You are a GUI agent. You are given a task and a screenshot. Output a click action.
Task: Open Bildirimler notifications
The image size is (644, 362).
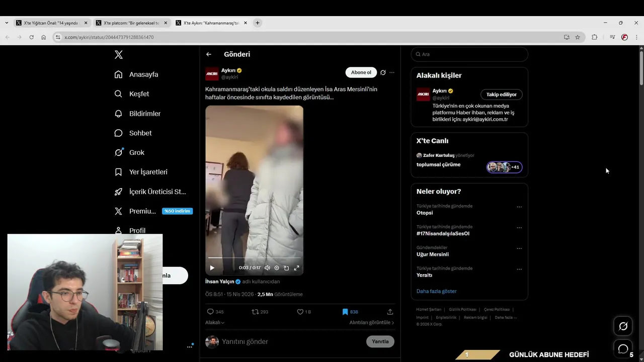[x=137, y=114]
